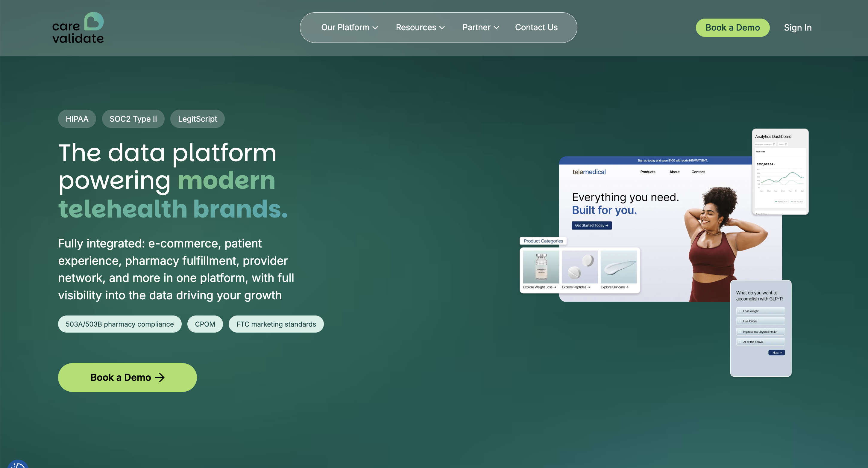Click Book a Demo in header
This screenshot has height=468, width=868.
(732, 28)
